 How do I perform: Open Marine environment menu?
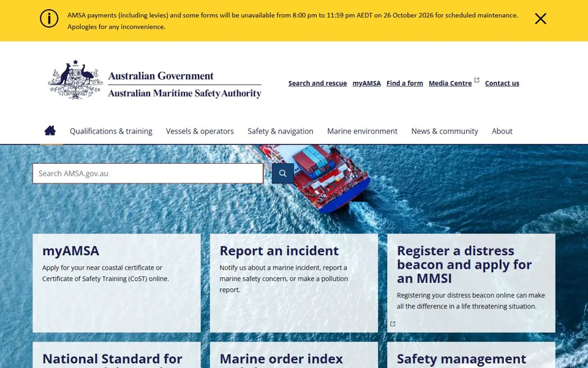pos(362,131)
